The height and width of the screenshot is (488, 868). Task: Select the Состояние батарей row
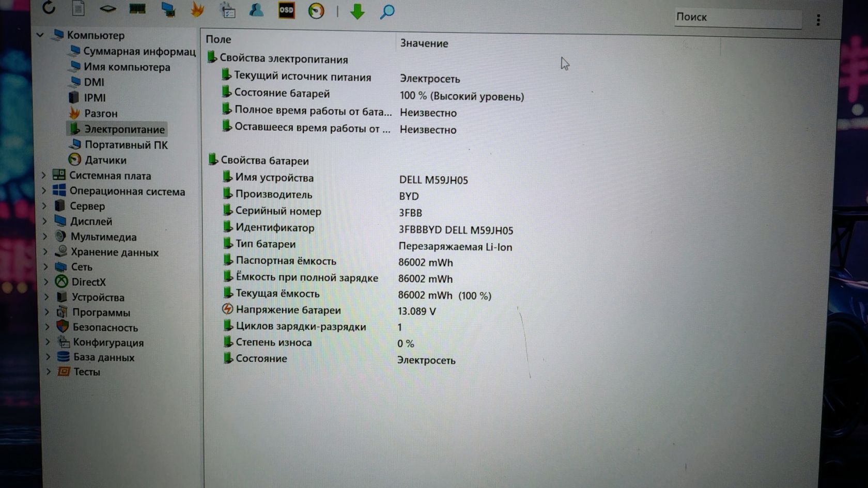coord(373,95)
